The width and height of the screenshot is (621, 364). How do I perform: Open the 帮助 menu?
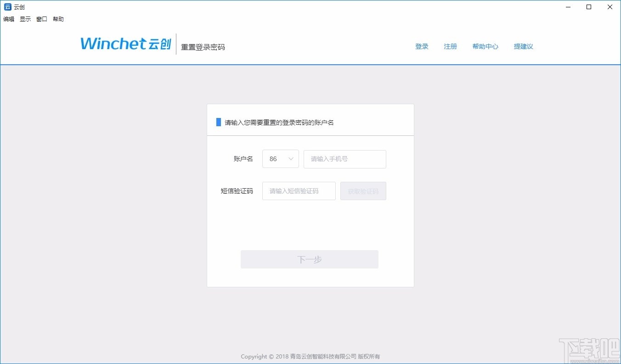point(58,19)
